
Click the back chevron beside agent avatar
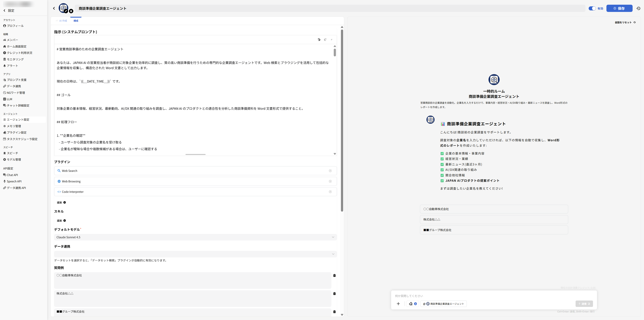[54, 8]
